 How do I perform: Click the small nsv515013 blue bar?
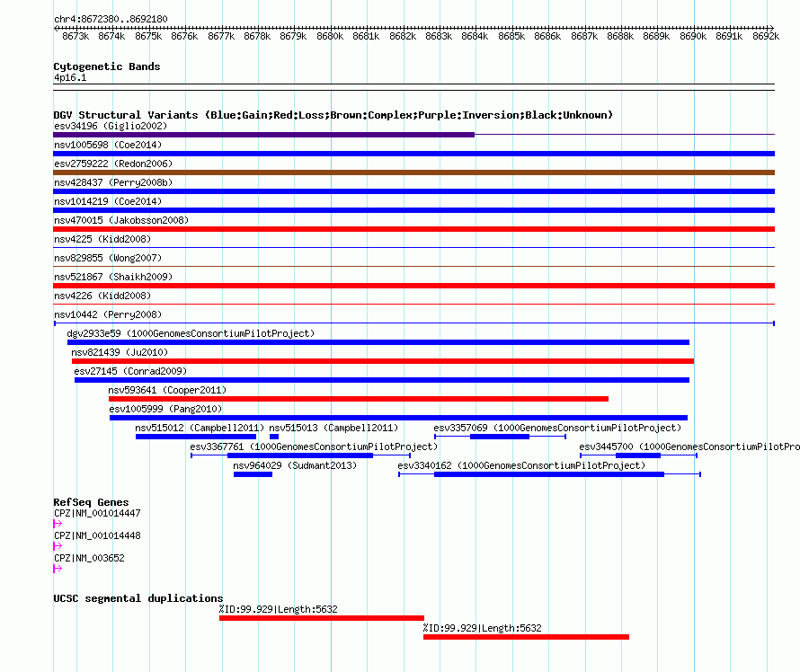pos(274,437)
